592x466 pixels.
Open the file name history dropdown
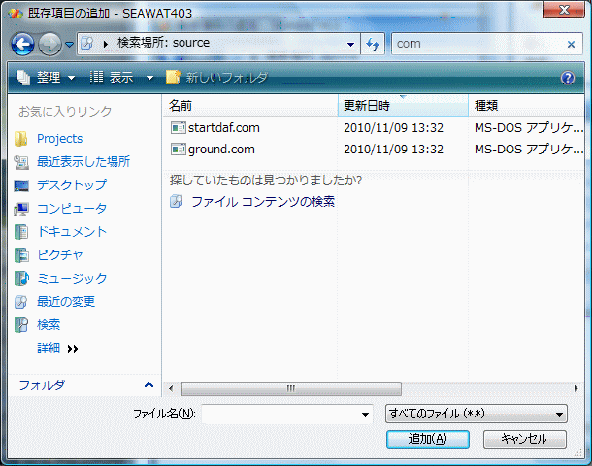coord(365,414)
